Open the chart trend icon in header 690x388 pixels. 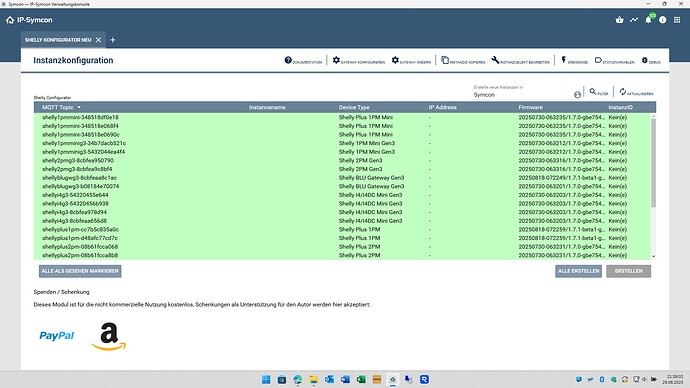pos(634,20)
